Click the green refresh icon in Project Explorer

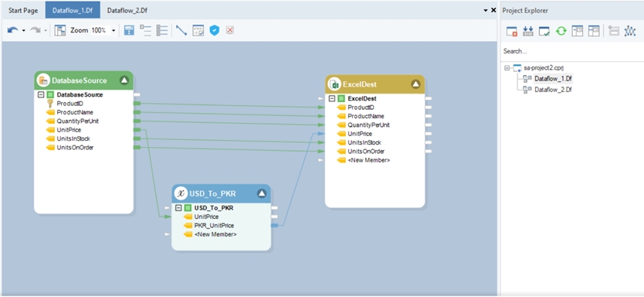click(561, 31)
